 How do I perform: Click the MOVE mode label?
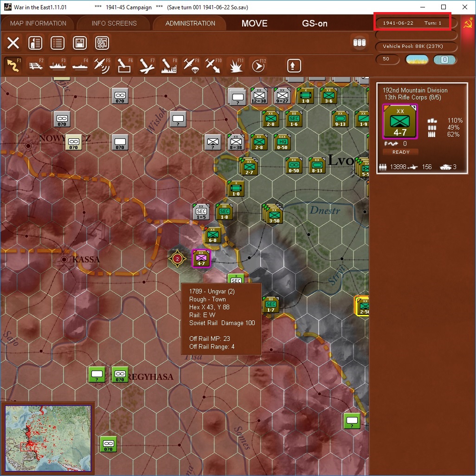pos(254,23)
